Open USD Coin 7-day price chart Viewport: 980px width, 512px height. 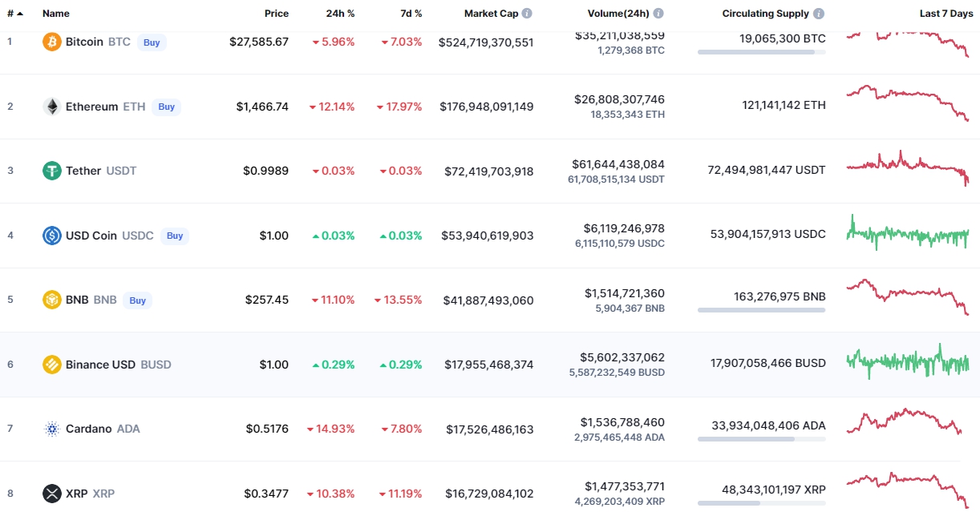pos(908,234)
